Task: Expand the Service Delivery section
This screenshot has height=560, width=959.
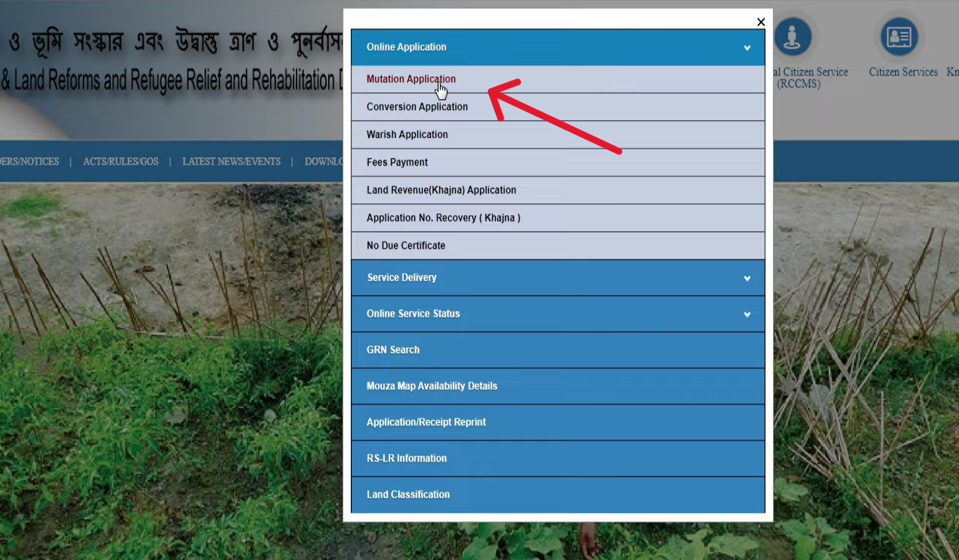Action: [557, 278]
